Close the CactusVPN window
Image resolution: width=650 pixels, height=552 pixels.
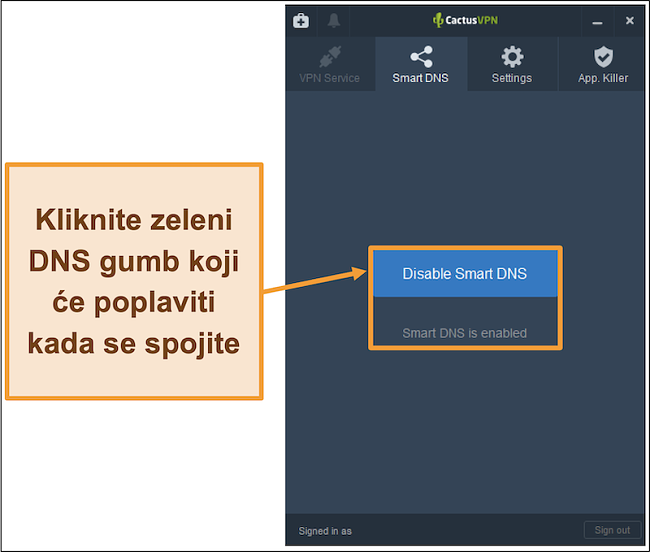(x=630, y=21)
